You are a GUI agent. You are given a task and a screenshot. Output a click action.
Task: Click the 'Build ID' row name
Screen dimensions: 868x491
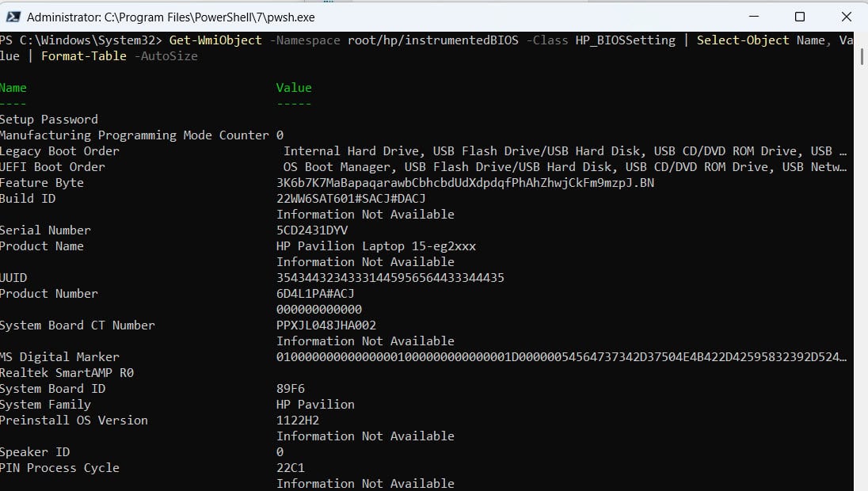coord(28,199)
